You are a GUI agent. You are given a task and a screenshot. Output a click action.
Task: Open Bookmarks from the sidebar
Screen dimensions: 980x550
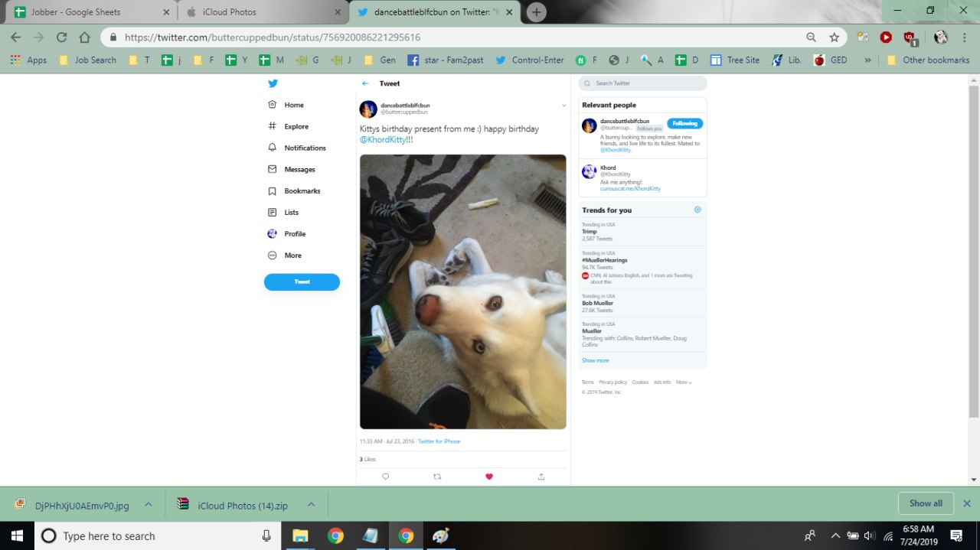tap(295, 190)
